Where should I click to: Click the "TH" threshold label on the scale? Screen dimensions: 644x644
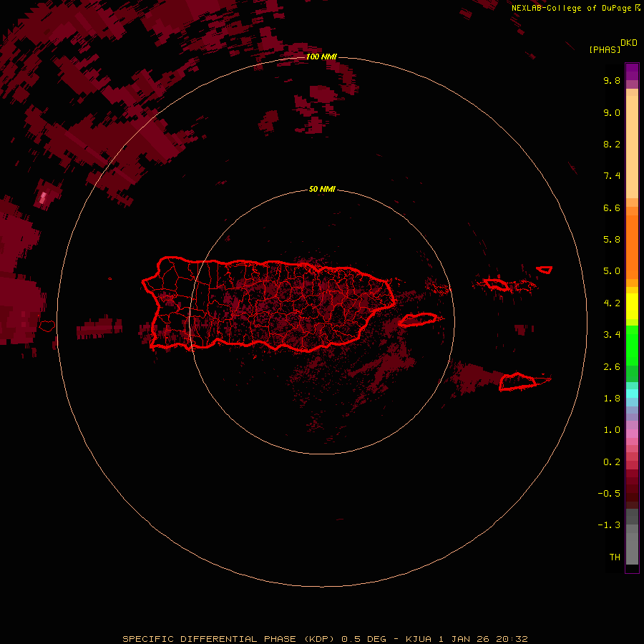click(615, 557)
